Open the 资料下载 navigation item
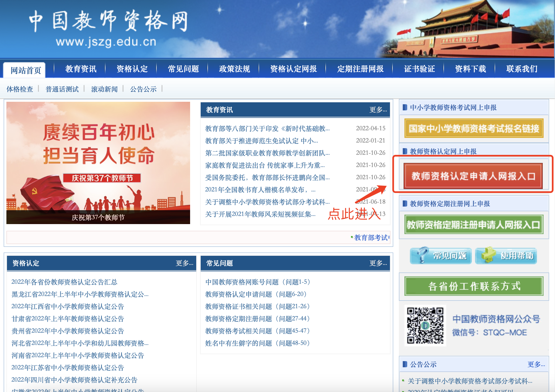This screenshot has width=555, height=392. 470,69
